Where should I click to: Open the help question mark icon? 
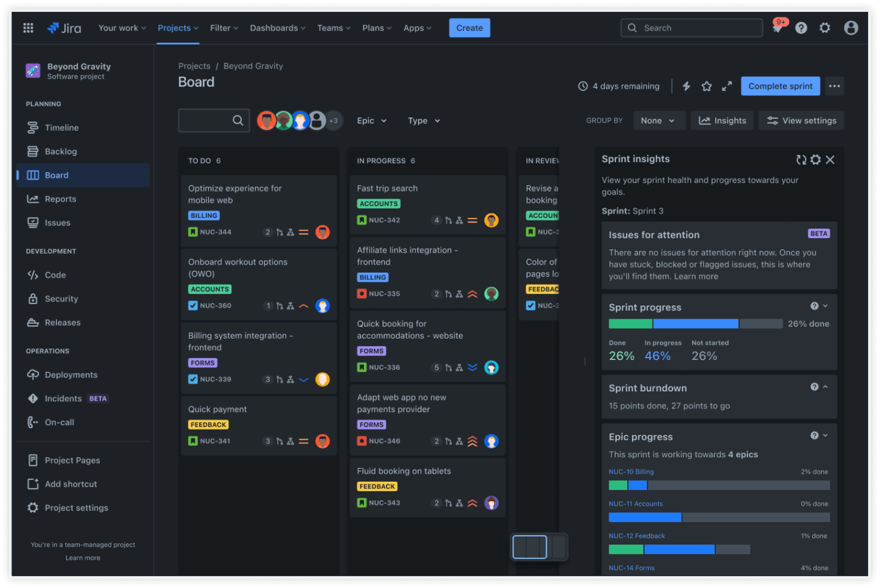[801, 28]
